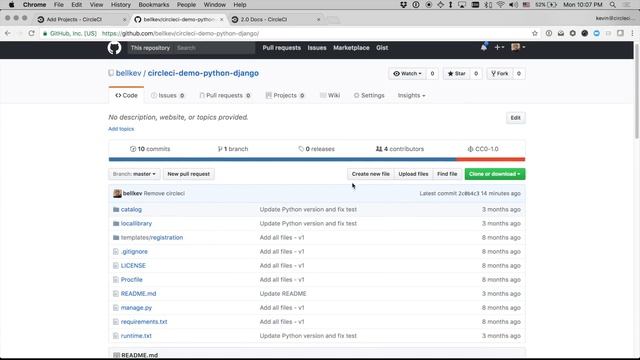The width and height of the screenshot is (640, 360).
Task: Open the Pull requests repository tab
Action: [225, 96]
